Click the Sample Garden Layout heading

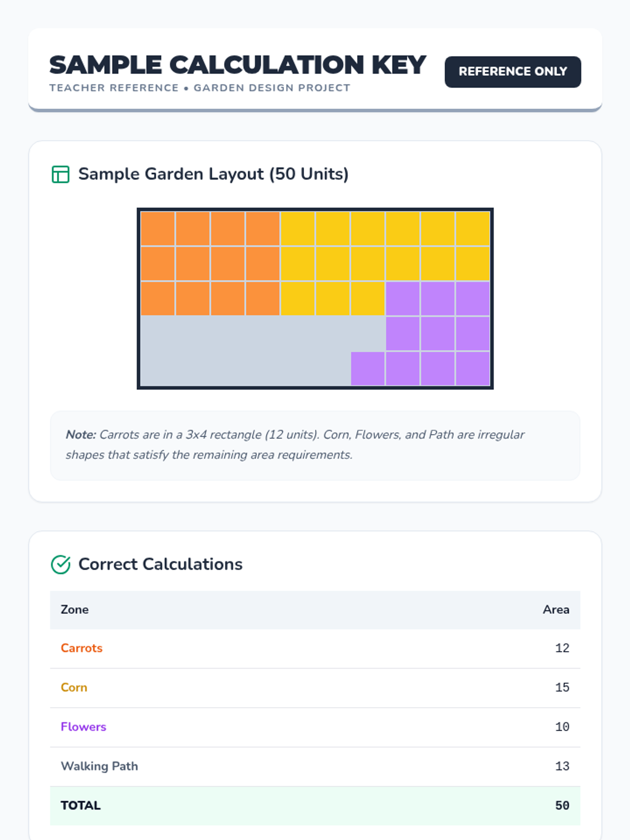[213, 174]
